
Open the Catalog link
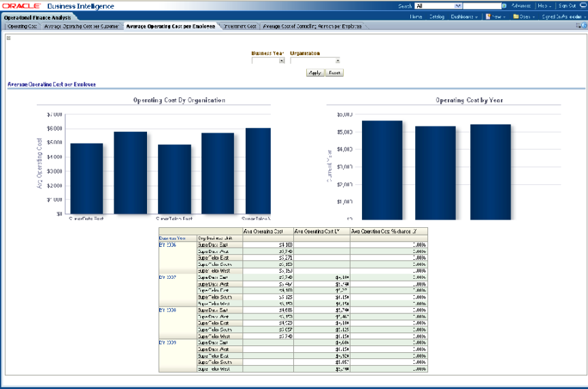pos(437,16)
